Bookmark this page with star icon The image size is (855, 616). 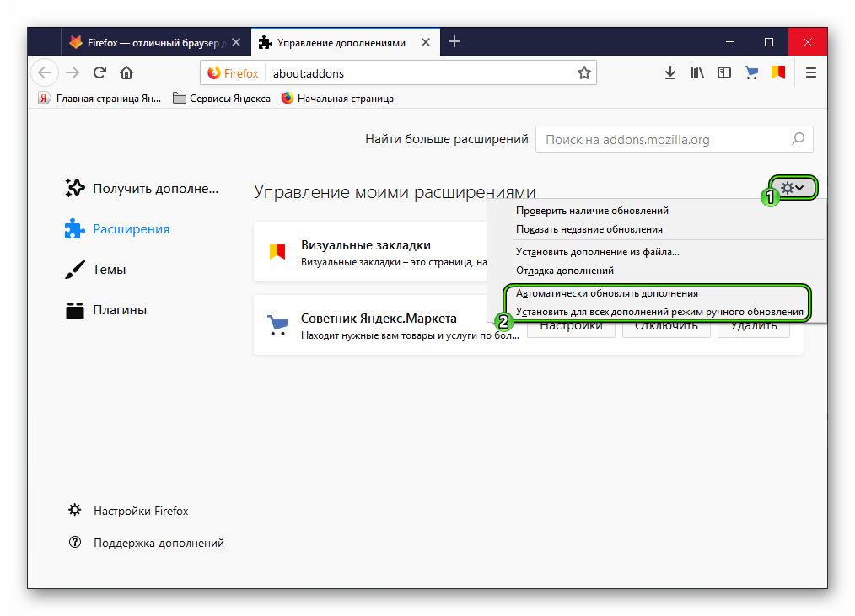click(x=583, y=73)
